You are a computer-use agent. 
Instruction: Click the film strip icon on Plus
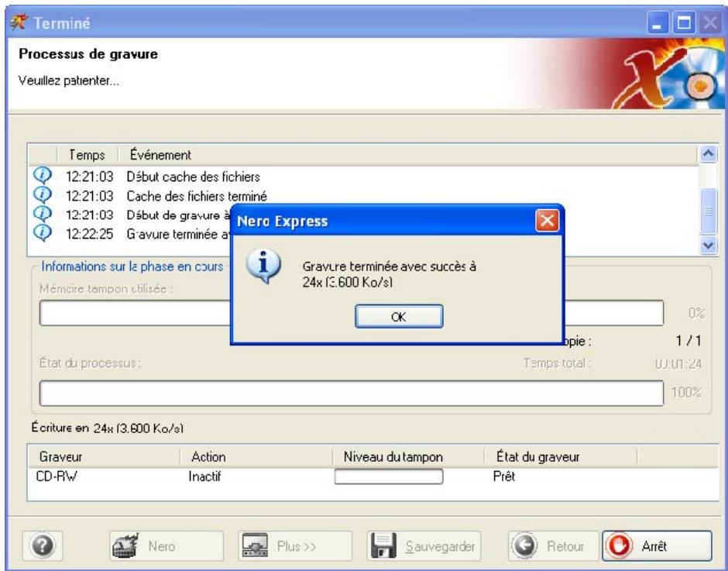pyautogui.click(x=255, y=546)
